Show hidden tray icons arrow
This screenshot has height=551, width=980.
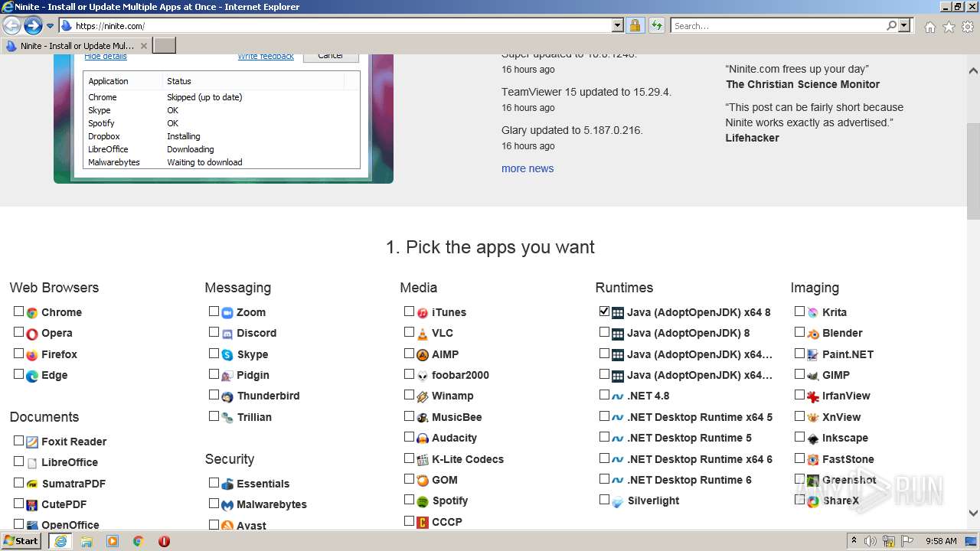pos(854,541)
